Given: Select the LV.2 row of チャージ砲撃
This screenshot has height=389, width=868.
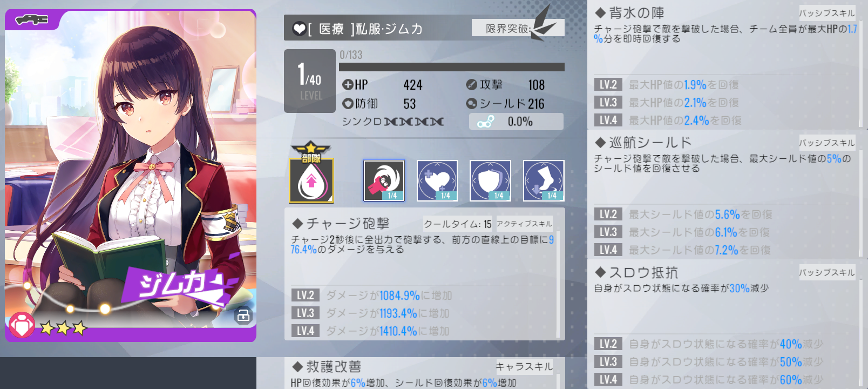Looking at the screenshot, I should click(x=424, y=295).
